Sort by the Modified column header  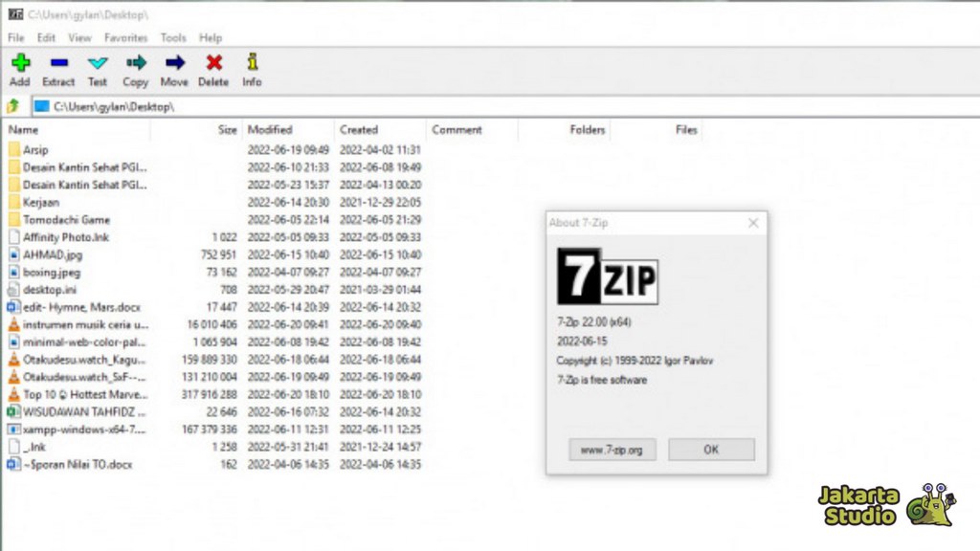(x=288, y=130)
